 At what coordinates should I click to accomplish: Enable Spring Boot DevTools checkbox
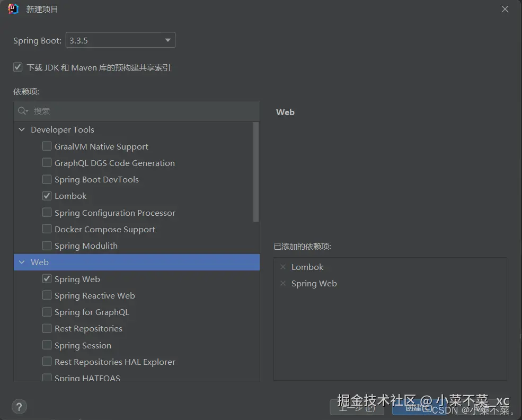click(x=47, y=179)
